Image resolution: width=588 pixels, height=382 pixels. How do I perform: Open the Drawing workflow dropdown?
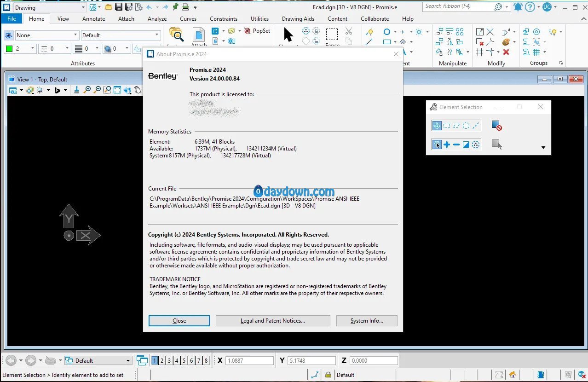[x=49, y=7]
